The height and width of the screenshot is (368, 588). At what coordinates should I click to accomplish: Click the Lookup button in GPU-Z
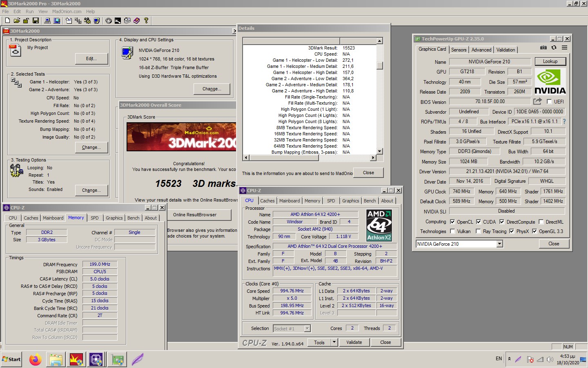[550, 61]
